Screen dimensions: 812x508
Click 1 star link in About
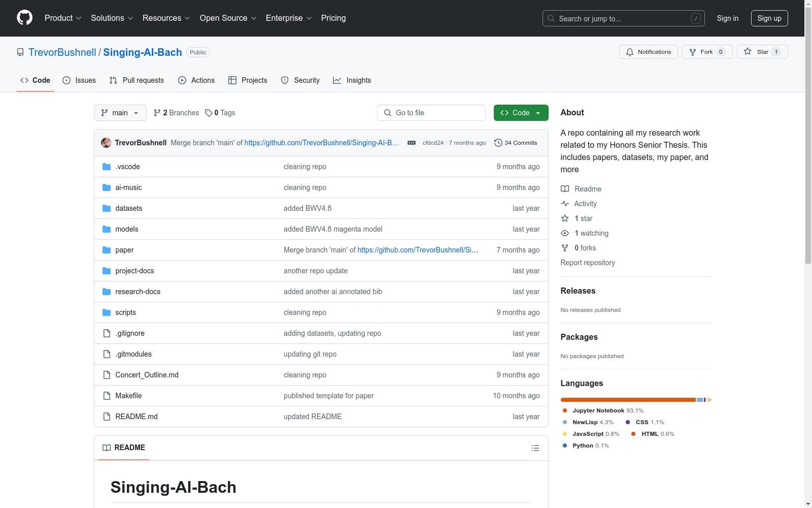[x=577, y=218]
